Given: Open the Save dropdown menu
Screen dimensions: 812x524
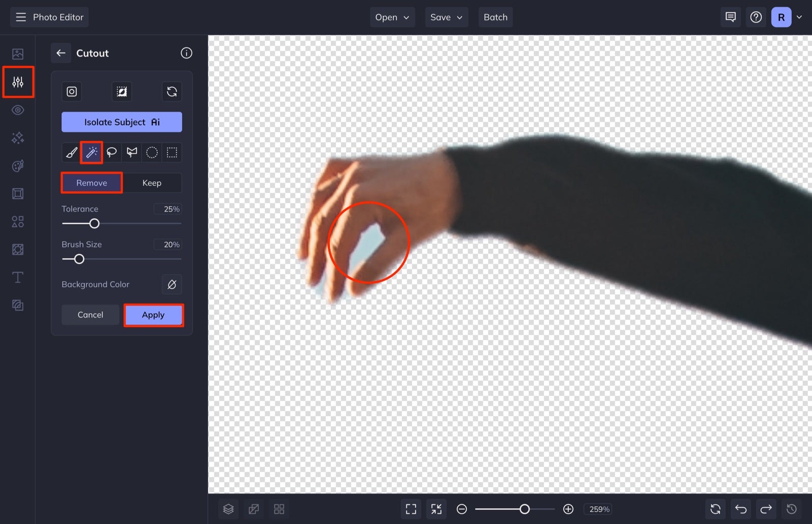Looking at the screenshot, I should click(x=446, y=17).
